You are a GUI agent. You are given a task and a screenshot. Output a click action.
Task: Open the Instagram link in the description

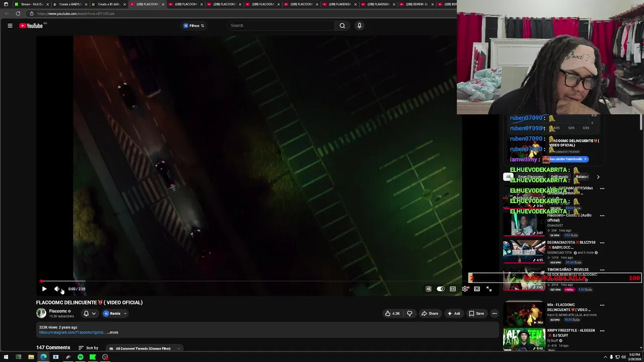(71, 332)
